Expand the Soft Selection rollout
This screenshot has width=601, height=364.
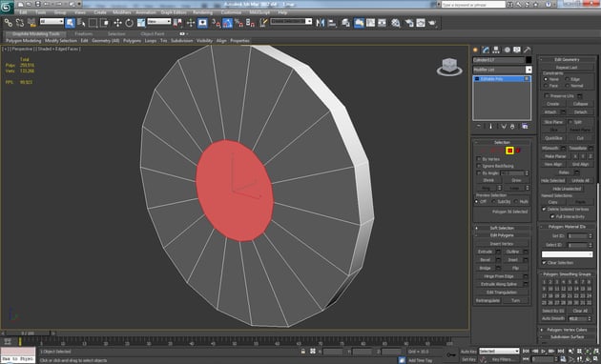click(x=502, y=228)
